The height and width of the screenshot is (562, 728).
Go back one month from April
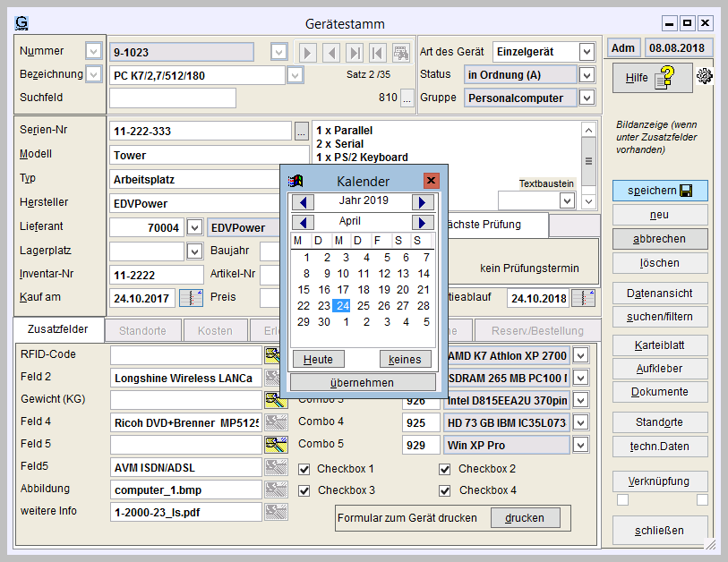304,222
